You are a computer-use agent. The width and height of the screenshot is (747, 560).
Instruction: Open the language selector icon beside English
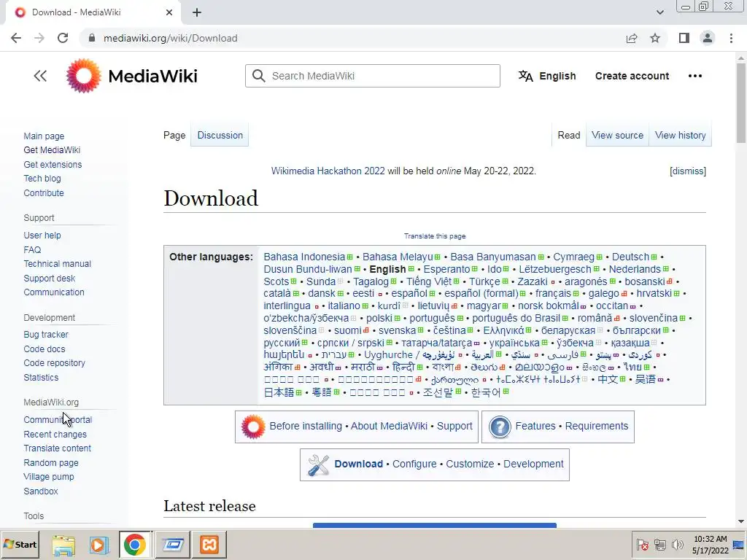(525, 76)
